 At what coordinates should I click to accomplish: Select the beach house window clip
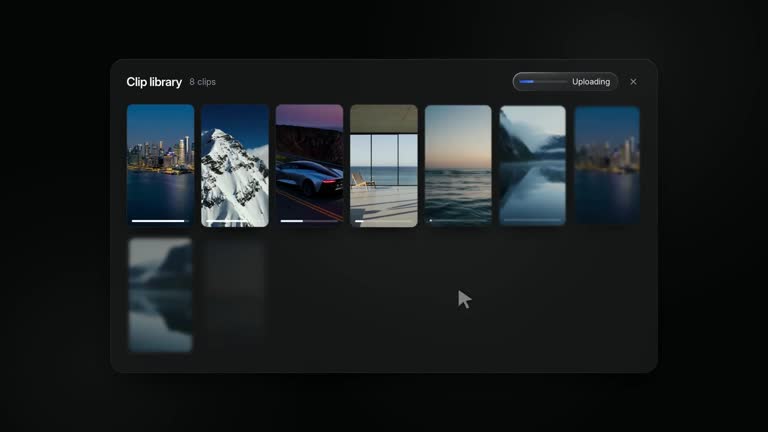tap(384, 166)
